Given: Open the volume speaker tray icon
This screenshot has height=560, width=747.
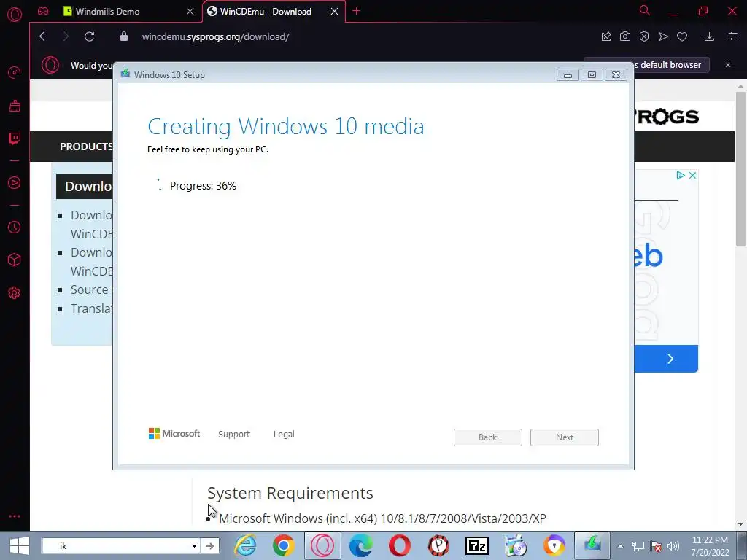Looking at the screenshot, I should pyautogui.click(x=673, y=546).
